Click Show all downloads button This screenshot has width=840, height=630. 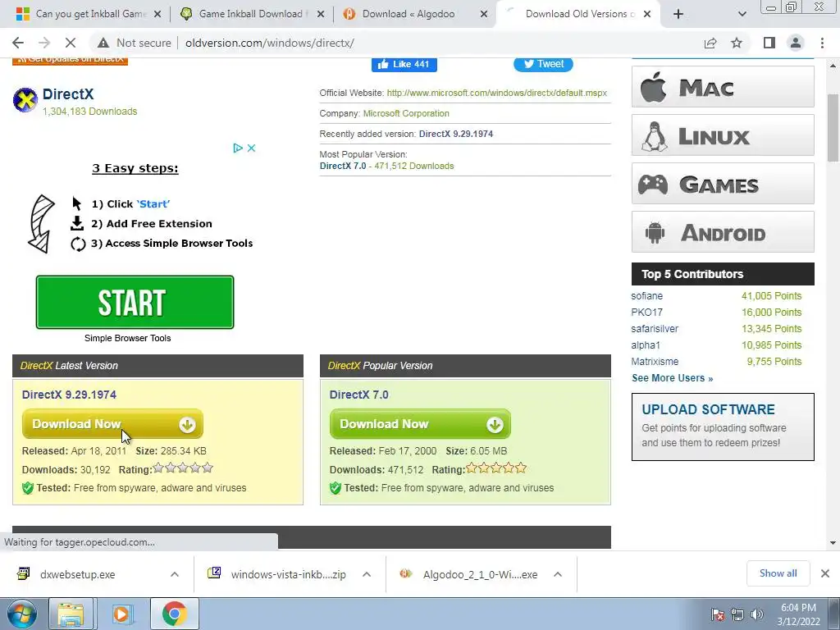click(778, 573)
